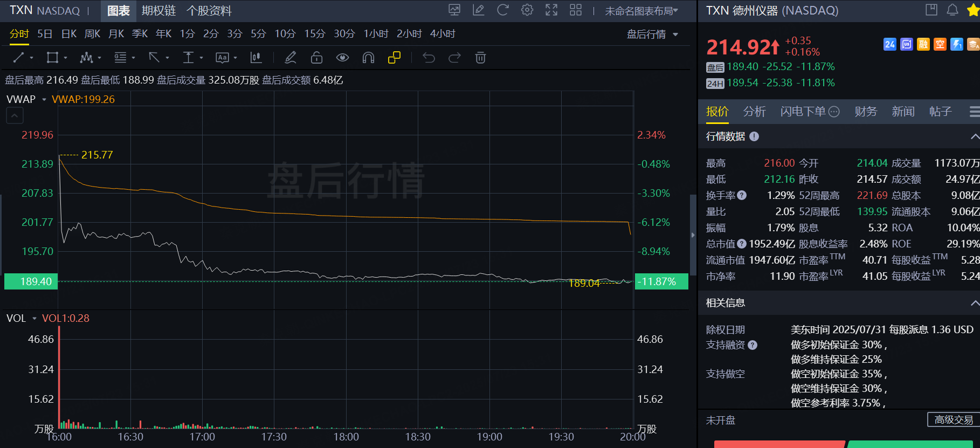The height and width of the screenshot is (448, 980).
Task: Open the 财务 tab
Action: tap(866, 112)
